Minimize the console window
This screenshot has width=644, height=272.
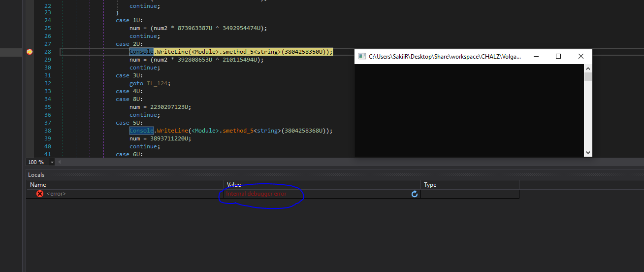click(537, 57)
